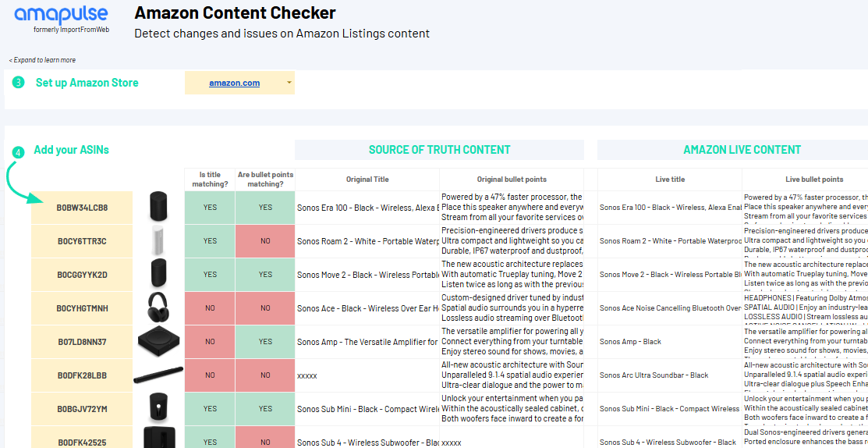Click the SOURCE OF TRUTH CONTENT banner
The width and height of the screenshot is (868, 448).
pyautogui.click(x=440, y=150)
